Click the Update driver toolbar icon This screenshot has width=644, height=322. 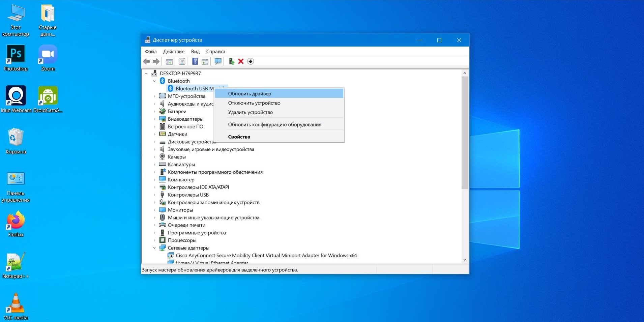click(x=231, y=61)
